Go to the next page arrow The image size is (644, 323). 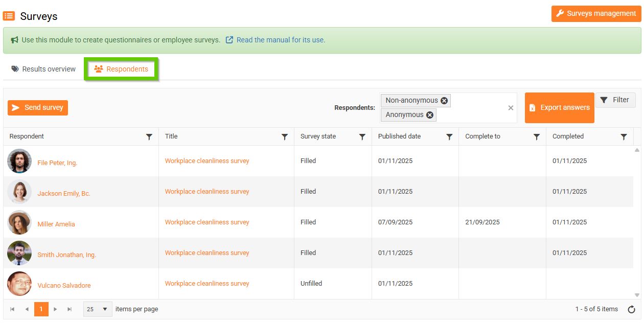(x=55, y=309)
